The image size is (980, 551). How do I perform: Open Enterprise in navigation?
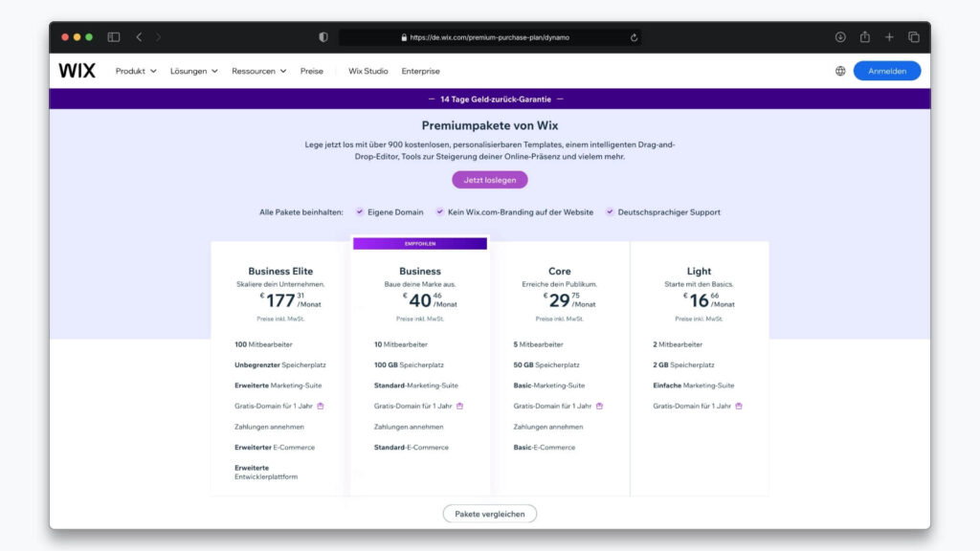point(421,71)
